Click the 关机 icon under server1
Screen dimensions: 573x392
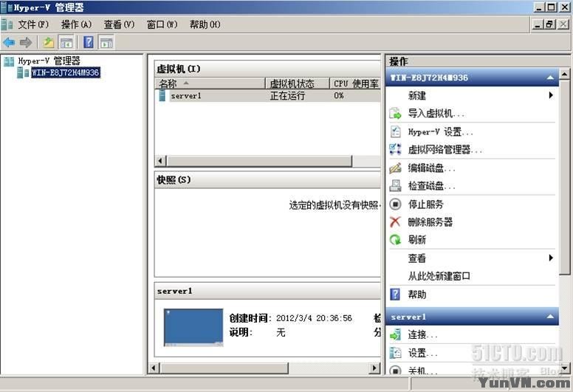click(395, 371)
